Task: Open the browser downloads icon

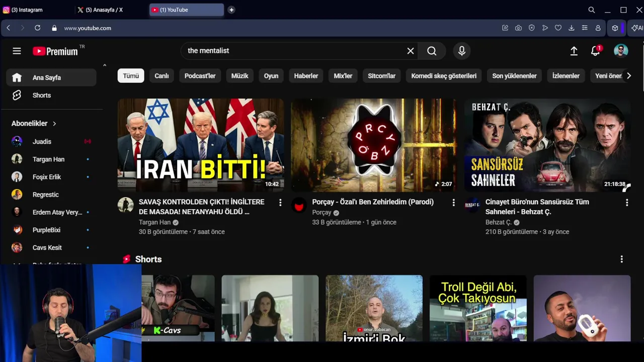Action: (572, 28)
